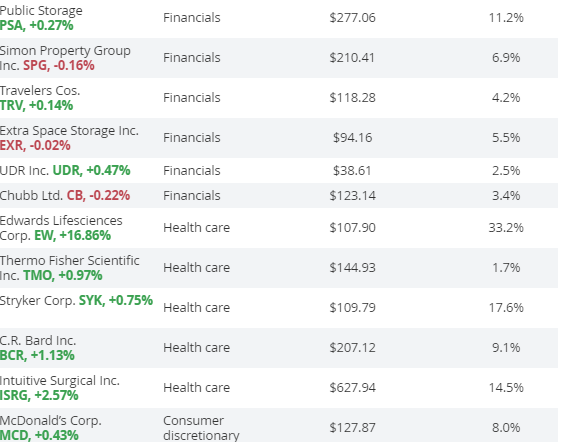Select the Health care cell in Stryker row
582x442 pixels.
click(x=196, y=308)
